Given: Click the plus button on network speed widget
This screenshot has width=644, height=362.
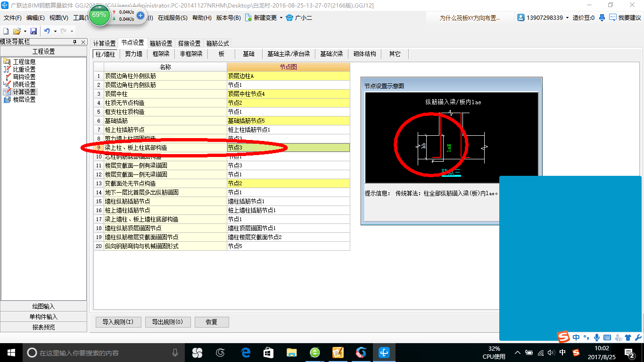Looking at the screenshot, I should tap(140, 15).
